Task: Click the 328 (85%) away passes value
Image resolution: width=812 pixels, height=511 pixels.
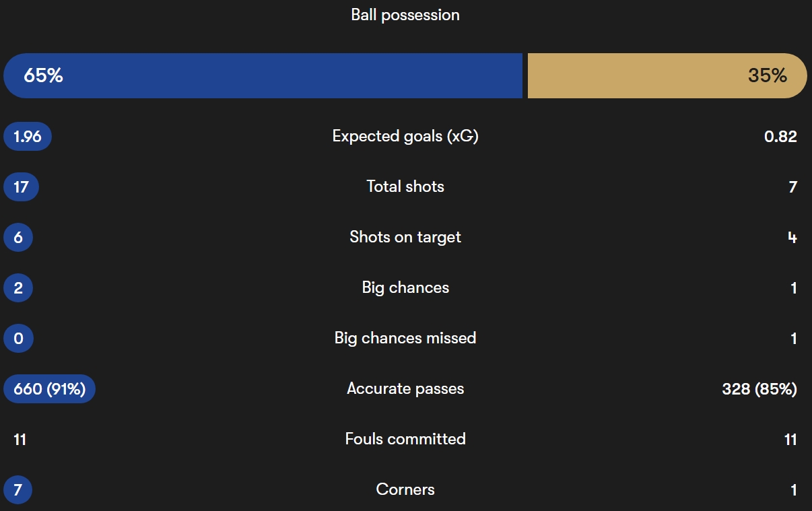Action: (x=759, y=389)
